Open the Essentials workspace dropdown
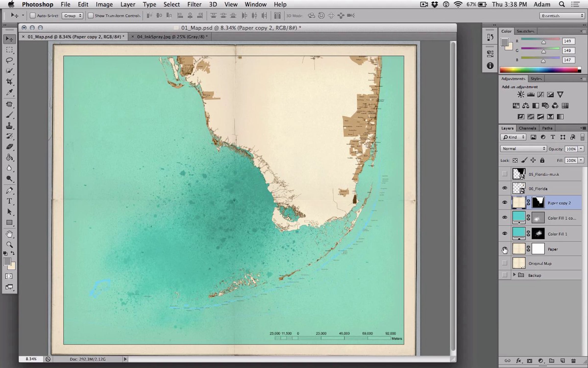The width and height of the screenshot is (588, 368). (562, 16)
